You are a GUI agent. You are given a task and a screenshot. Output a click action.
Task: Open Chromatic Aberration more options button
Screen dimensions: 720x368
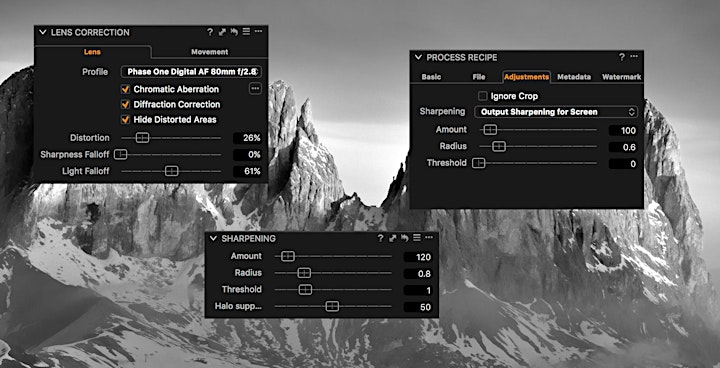tap(255, 89)
